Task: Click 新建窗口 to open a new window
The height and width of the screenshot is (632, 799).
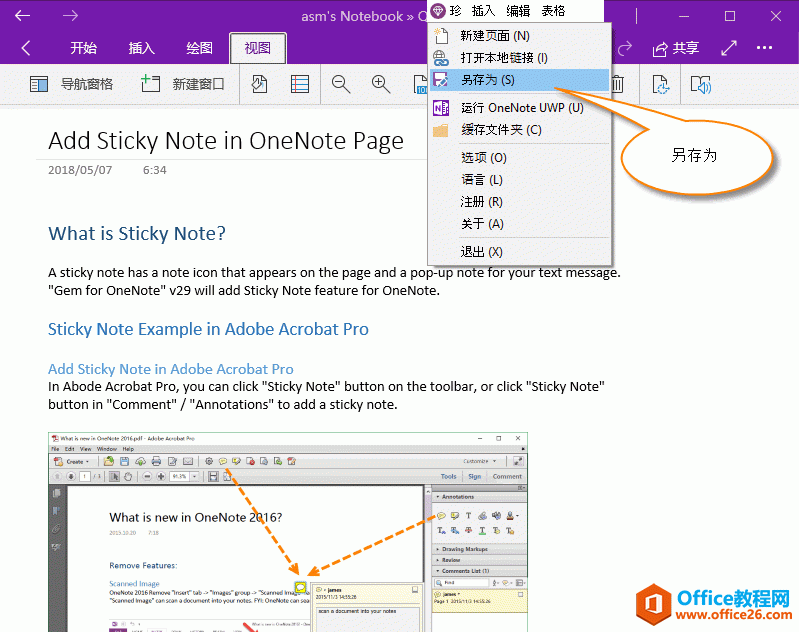Action: pos(182,84)
